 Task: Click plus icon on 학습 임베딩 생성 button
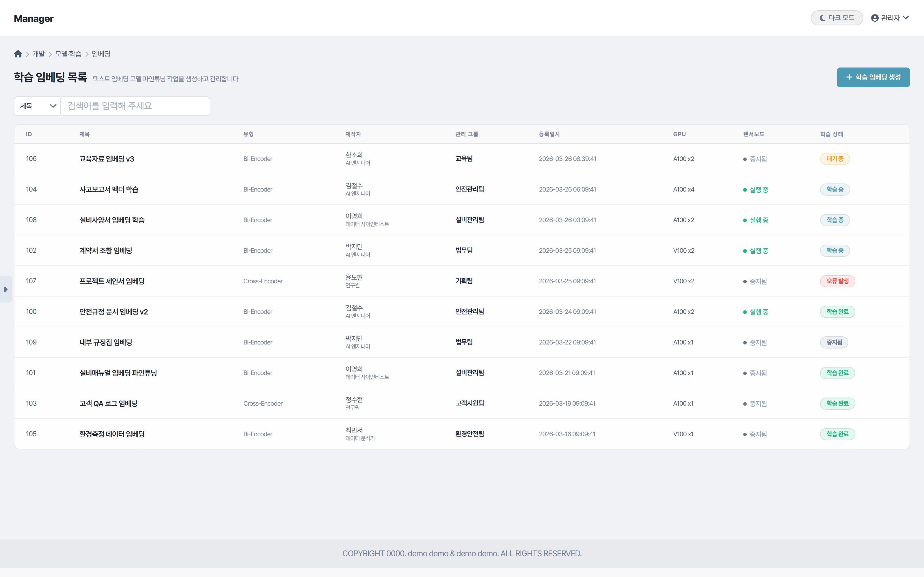coord(849,77)
